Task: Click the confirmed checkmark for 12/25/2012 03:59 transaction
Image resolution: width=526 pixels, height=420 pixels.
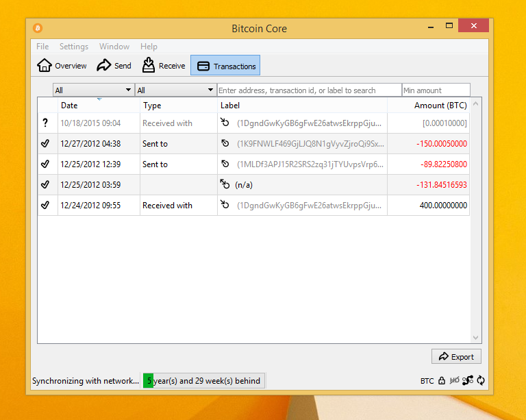Action: click(45, 184)
